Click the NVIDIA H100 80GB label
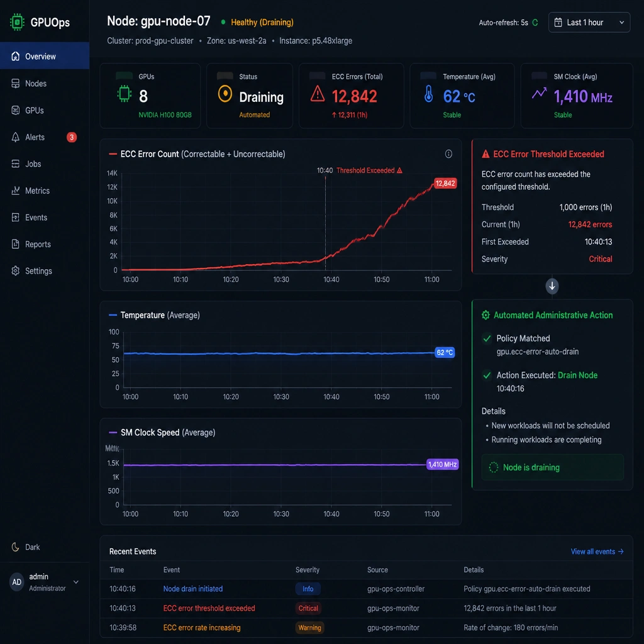Image resolution: width=644 pixels, height=644 pixels. click(x=165, y=114)
